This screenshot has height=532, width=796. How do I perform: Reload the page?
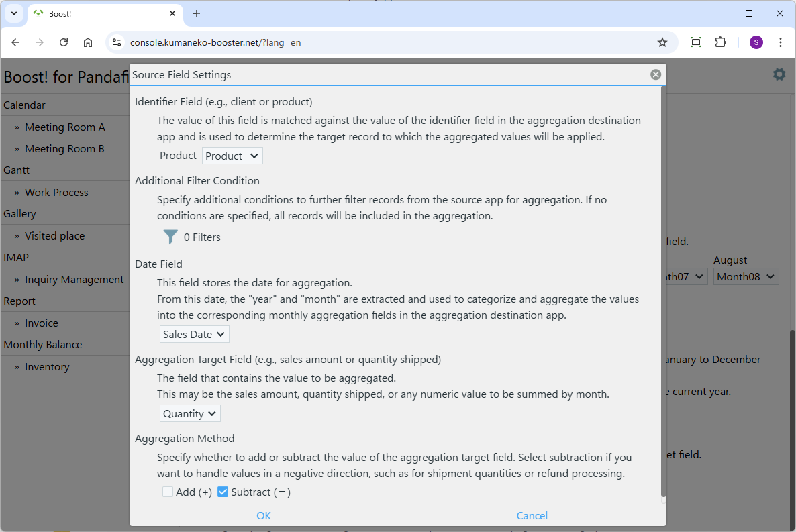(64, 42)
